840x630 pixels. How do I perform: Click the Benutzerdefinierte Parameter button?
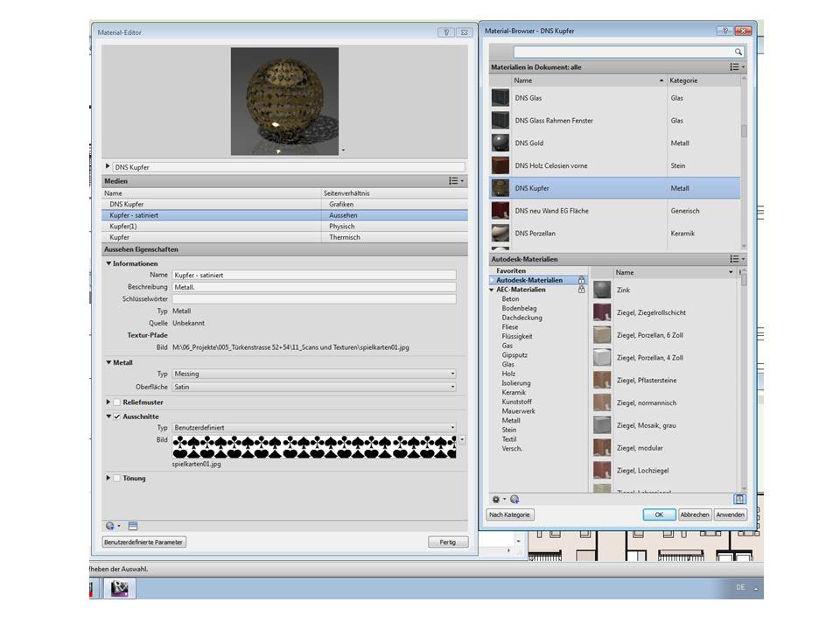tap(143, 542)
